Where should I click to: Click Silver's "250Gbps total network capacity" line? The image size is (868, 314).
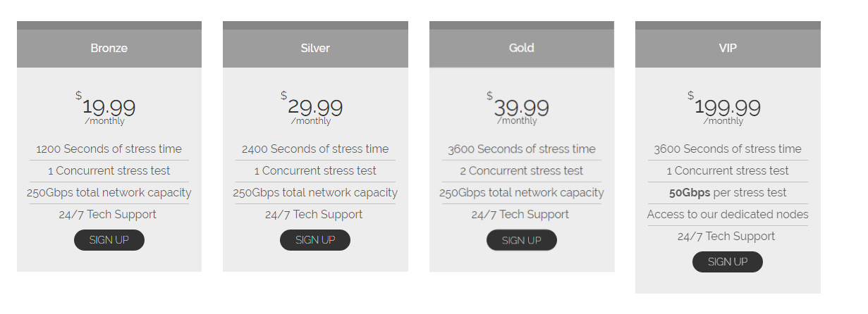315,193
